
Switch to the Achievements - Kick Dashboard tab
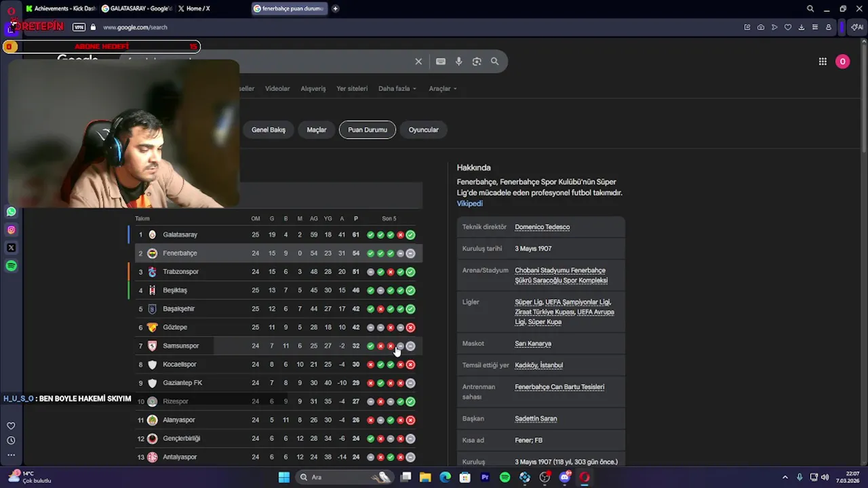point(60,9)
